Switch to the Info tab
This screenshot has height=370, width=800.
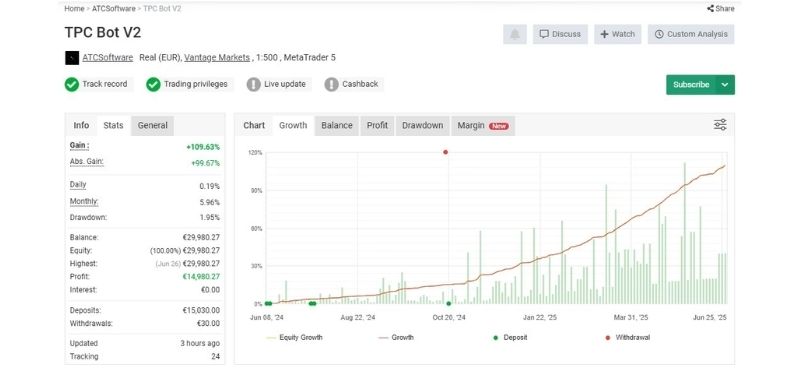tap(81, 126)
